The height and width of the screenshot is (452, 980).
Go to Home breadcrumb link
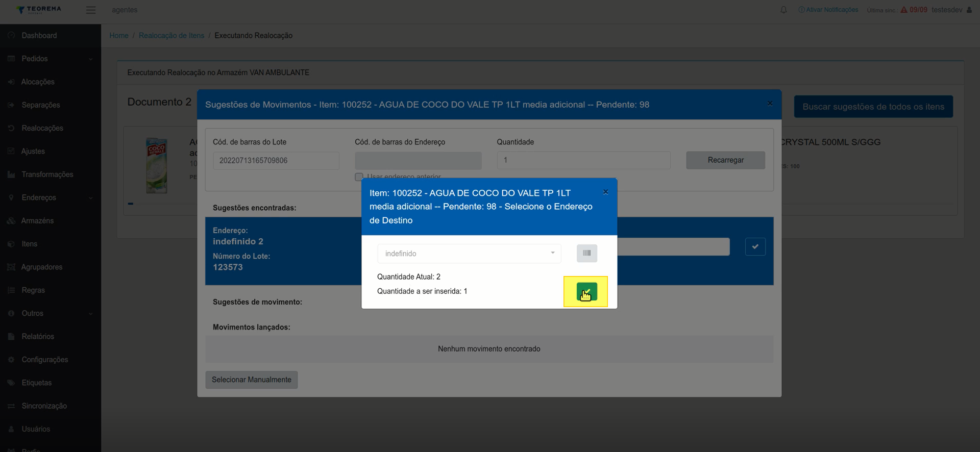click(119, 36)
